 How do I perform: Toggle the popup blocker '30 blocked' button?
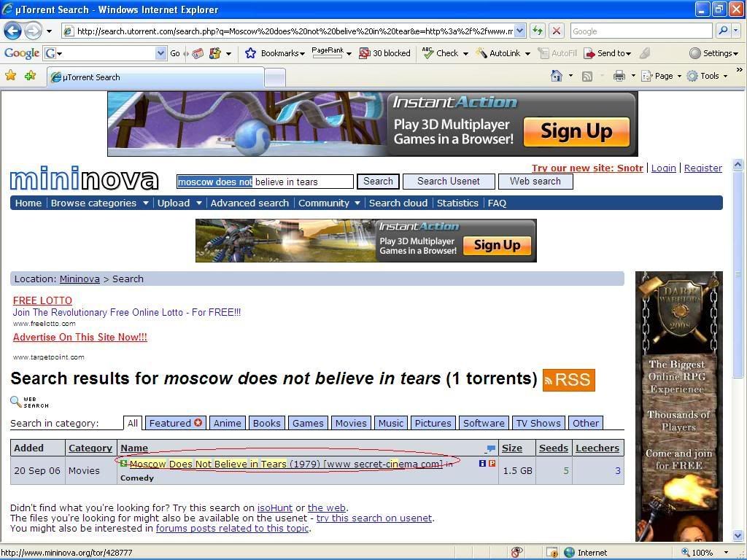[x=384, y=53]
